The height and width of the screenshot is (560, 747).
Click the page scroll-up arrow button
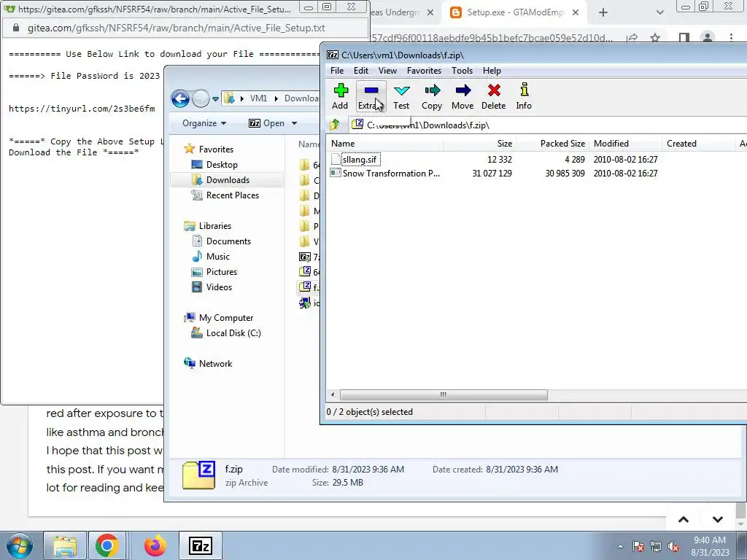[x=683, y=519]
